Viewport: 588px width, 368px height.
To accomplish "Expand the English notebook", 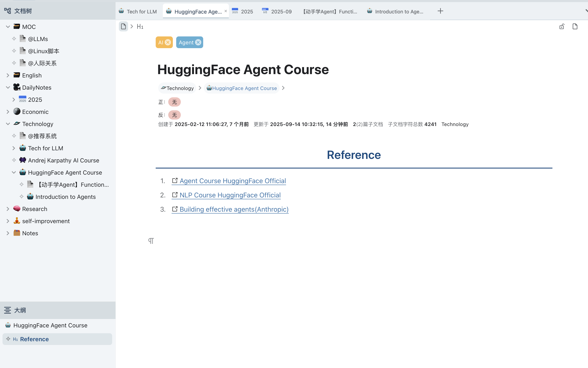I will pos(8,75).
